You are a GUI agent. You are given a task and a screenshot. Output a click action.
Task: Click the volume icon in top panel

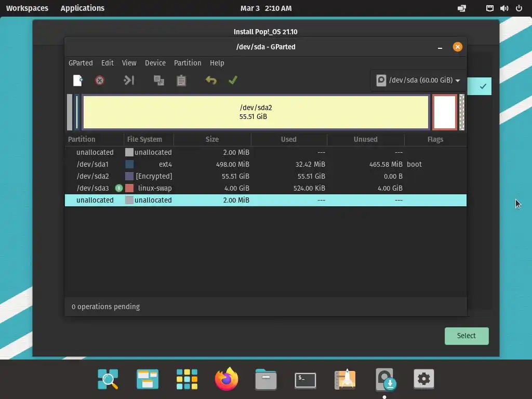point(504,8)
